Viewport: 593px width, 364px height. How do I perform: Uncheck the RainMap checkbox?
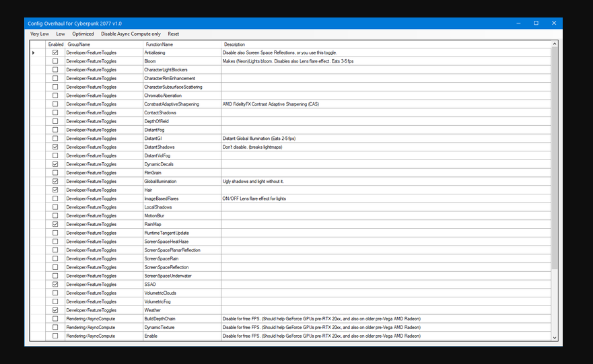[55, 224]
